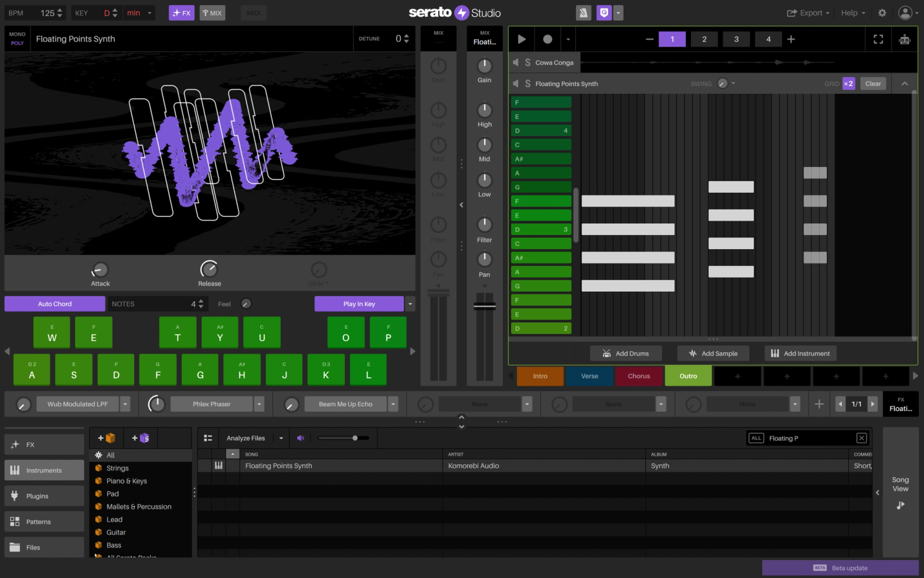Image resolution: width=924 pixels, height=578 pixels.
Task: Switch to the Chorus song section
Action: (x=639, y=375)
